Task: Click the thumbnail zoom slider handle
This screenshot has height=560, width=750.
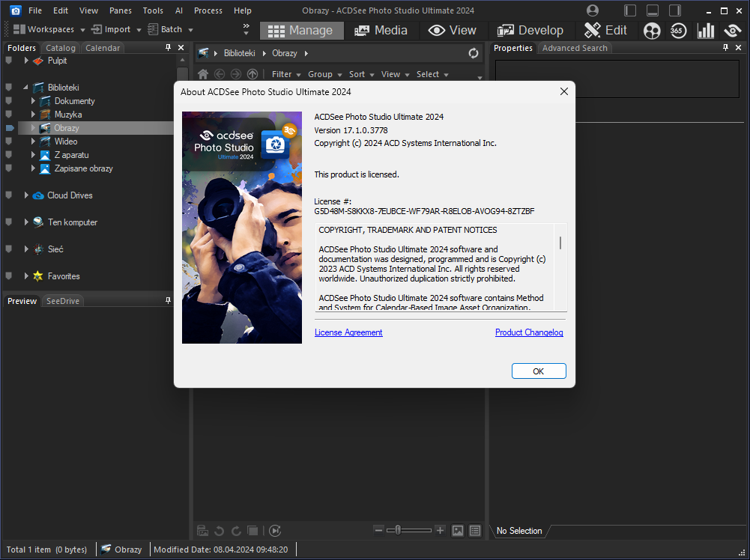Action: 398,530
